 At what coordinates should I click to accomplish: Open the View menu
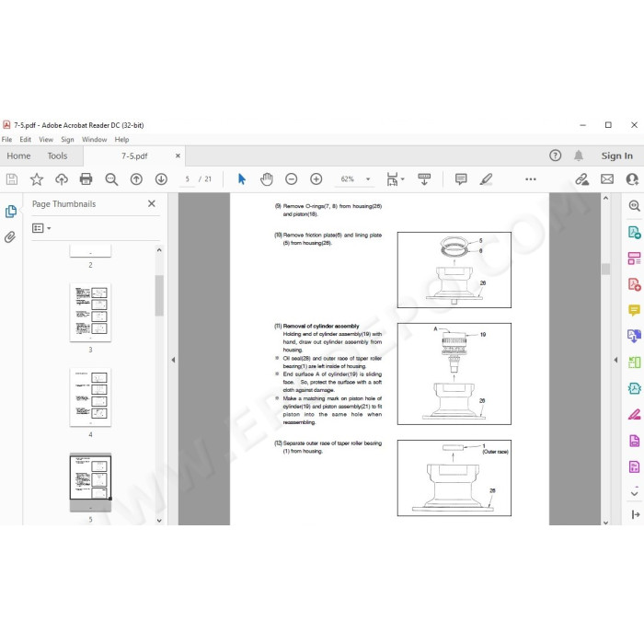point(46,140)
